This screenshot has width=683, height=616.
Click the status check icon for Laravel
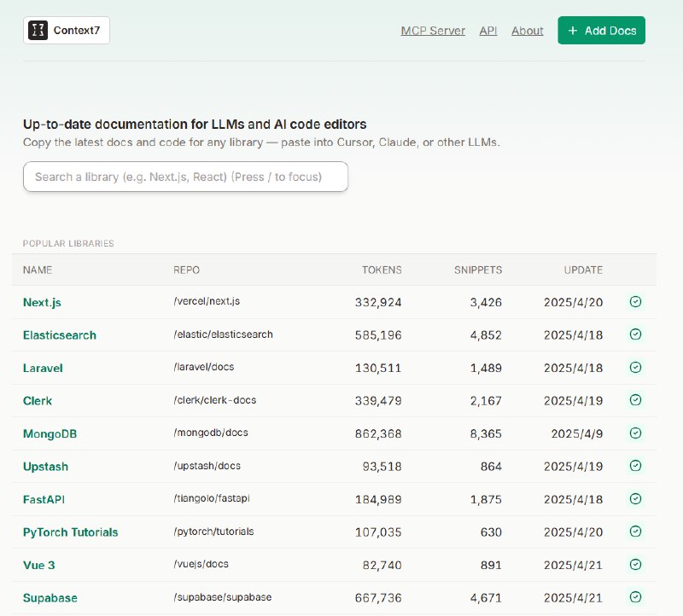click(635, 368)
